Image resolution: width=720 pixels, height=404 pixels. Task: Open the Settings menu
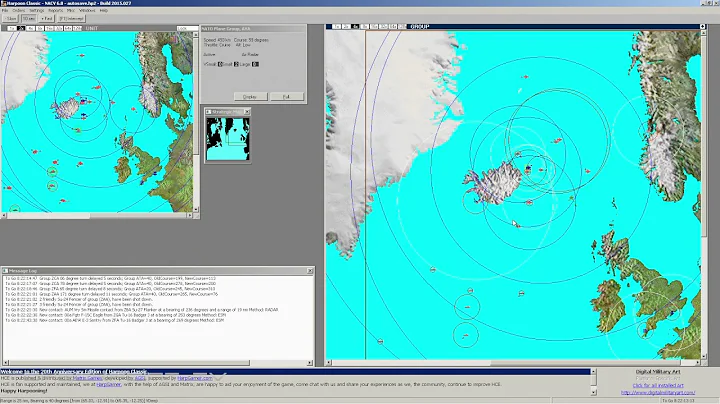[37, 11]
